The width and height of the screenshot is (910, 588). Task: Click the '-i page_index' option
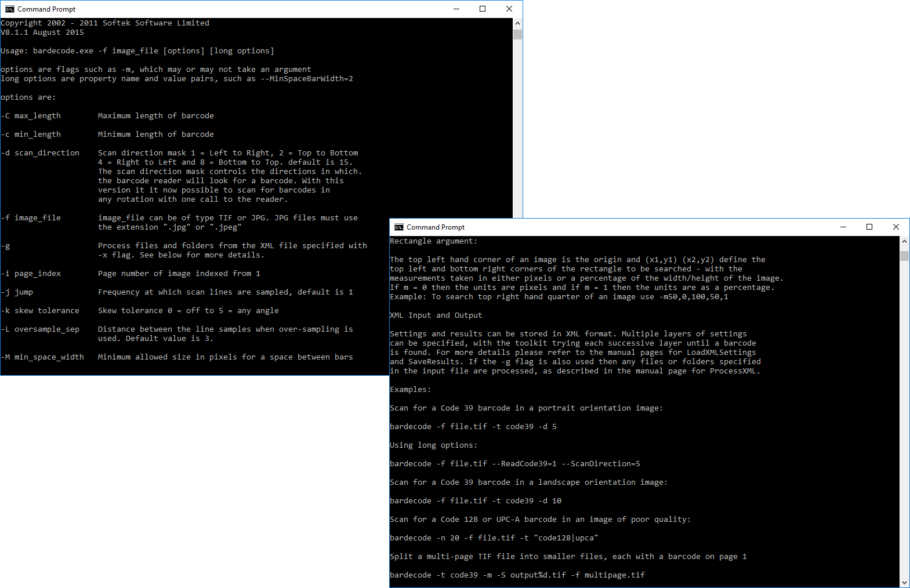31,274
